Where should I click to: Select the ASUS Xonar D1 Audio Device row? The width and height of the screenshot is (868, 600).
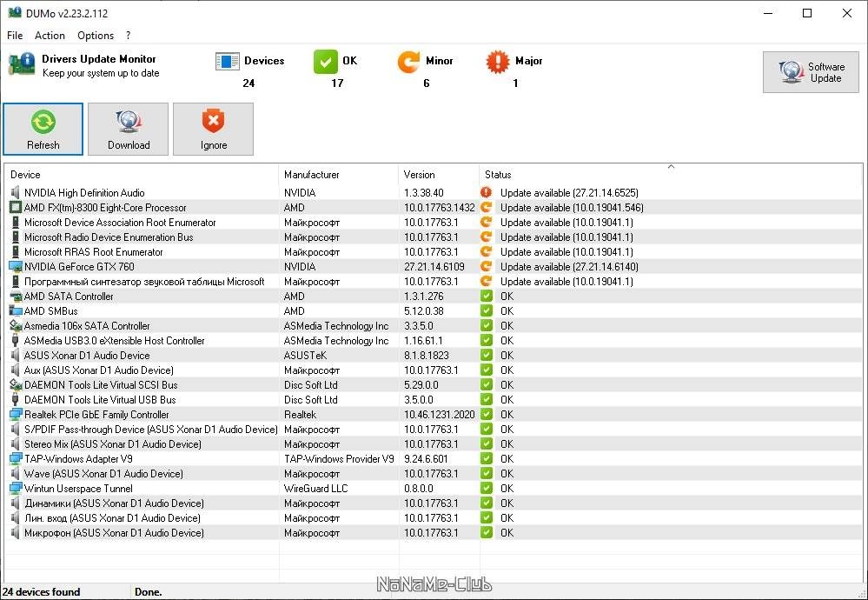434,355
